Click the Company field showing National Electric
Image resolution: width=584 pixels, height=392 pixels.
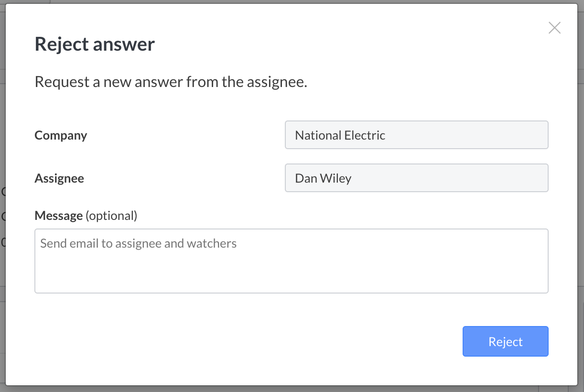[x=416, y=135]
